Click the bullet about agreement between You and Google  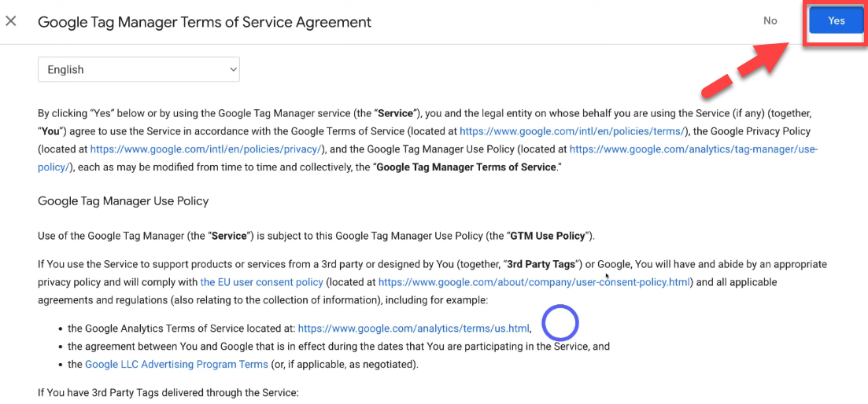(x=338, y=347)
